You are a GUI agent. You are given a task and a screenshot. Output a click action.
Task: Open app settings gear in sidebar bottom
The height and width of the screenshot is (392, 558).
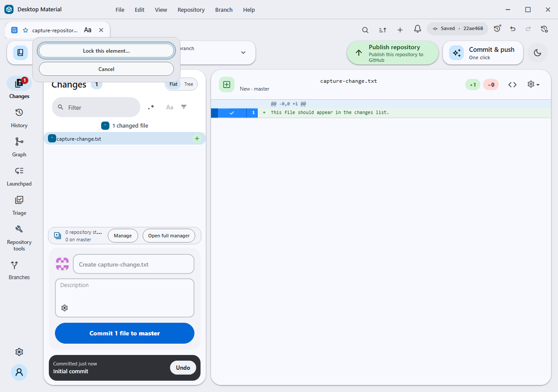click(x=19, y=352)
